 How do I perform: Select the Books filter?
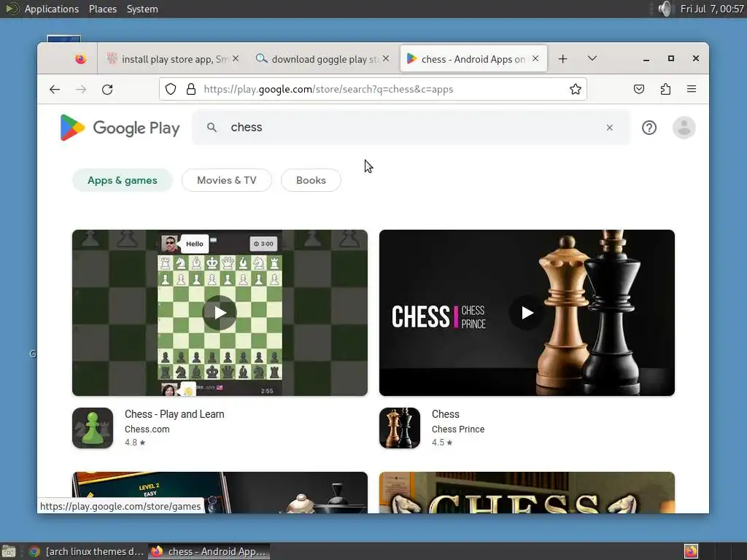(x=311, y=181)
